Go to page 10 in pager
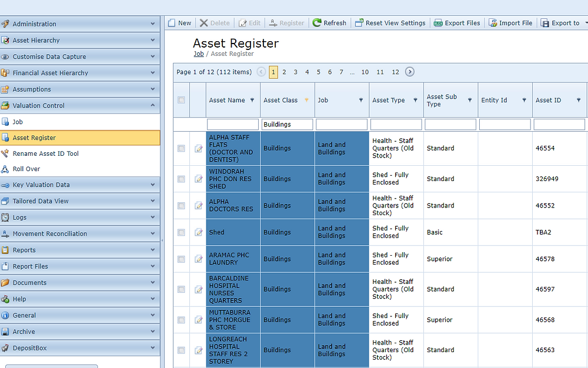 [365, 72]
